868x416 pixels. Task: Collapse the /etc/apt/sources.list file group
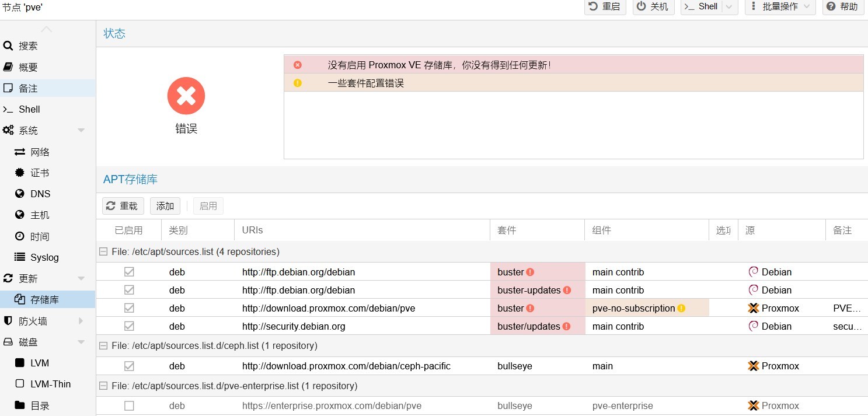point(103,251)
